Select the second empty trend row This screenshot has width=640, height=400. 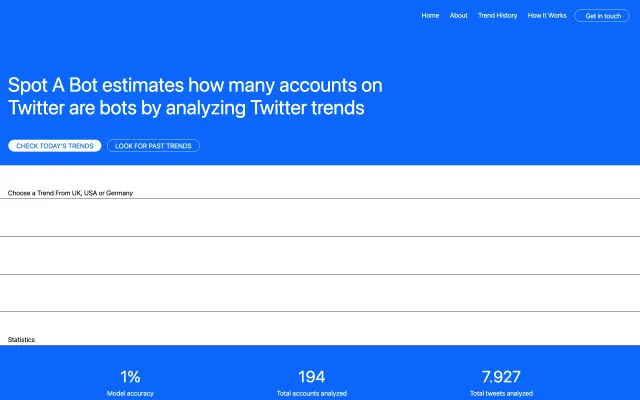click(320, 255)
